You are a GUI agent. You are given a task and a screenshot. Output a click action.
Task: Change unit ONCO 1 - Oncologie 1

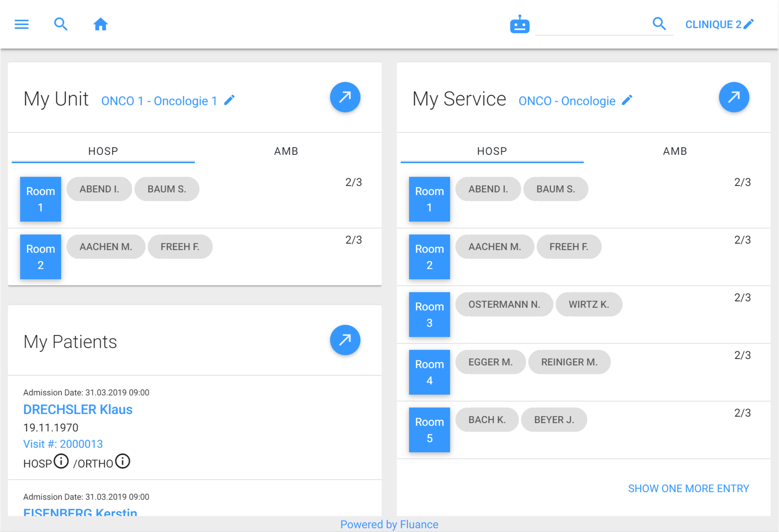click(159, 101)
